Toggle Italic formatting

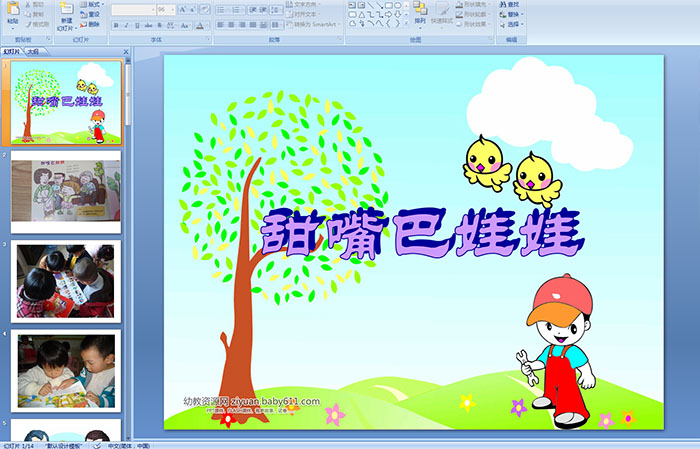(126, 25)
